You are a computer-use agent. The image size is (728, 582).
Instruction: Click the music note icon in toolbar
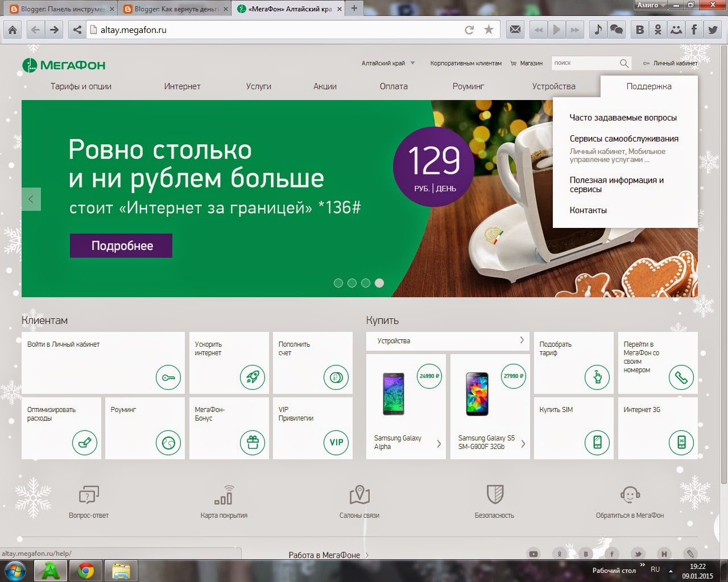click(x=598, y=30)
